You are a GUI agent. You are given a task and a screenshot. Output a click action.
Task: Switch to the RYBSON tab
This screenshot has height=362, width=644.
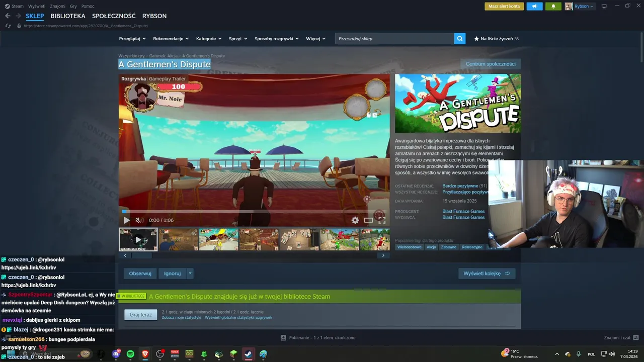point(154,16)
